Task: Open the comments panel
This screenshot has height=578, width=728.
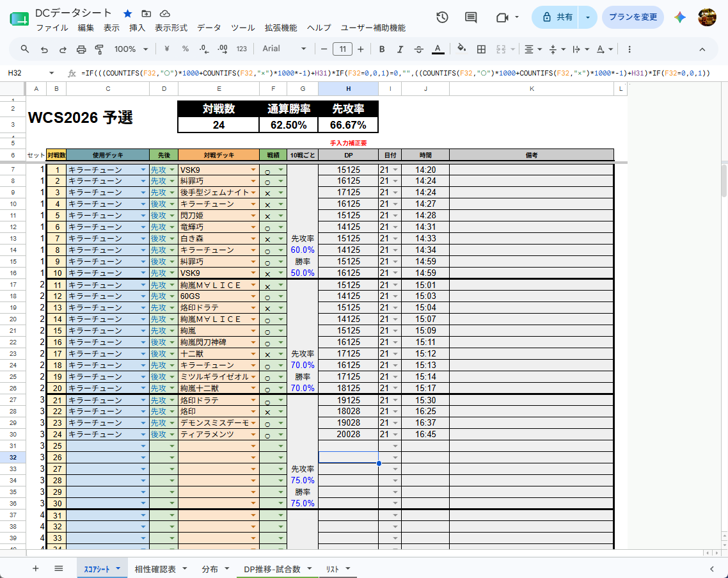Action: point(471,17)
